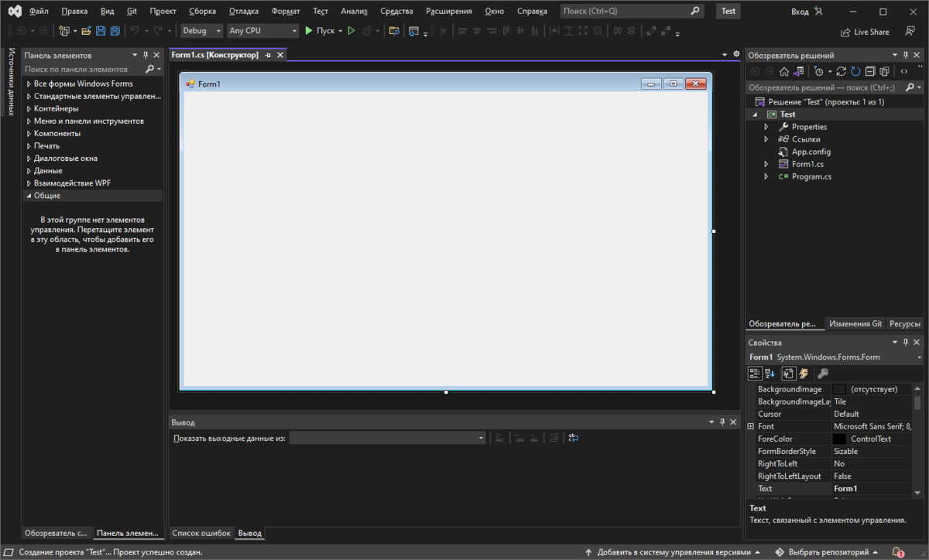Click Вход sign-in link
Viewport: 929px width, 560px height.
tap(800, 12)
